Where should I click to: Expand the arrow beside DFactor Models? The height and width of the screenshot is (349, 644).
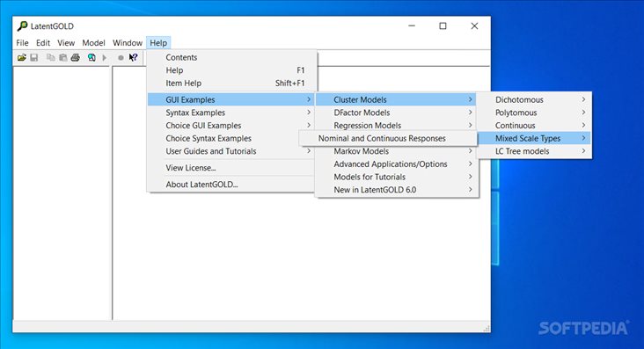[471, 113]
